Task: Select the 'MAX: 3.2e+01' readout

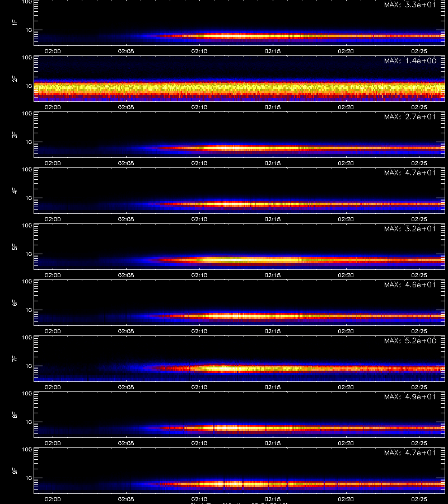Action: click(x=410, y=228)
